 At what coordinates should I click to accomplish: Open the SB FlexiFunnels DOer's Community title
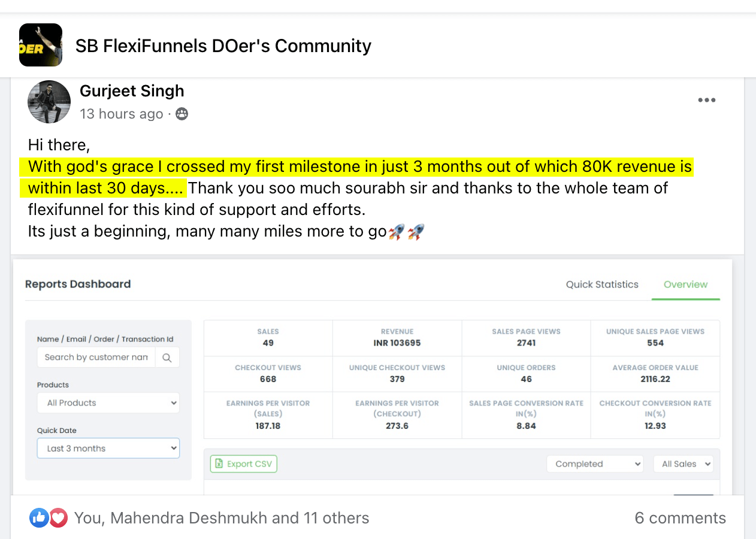(223, 46)
